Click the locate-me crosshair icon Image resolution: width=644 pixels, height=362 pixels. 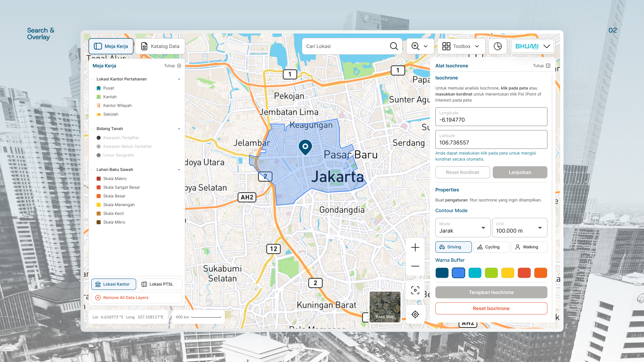point(415,314)
